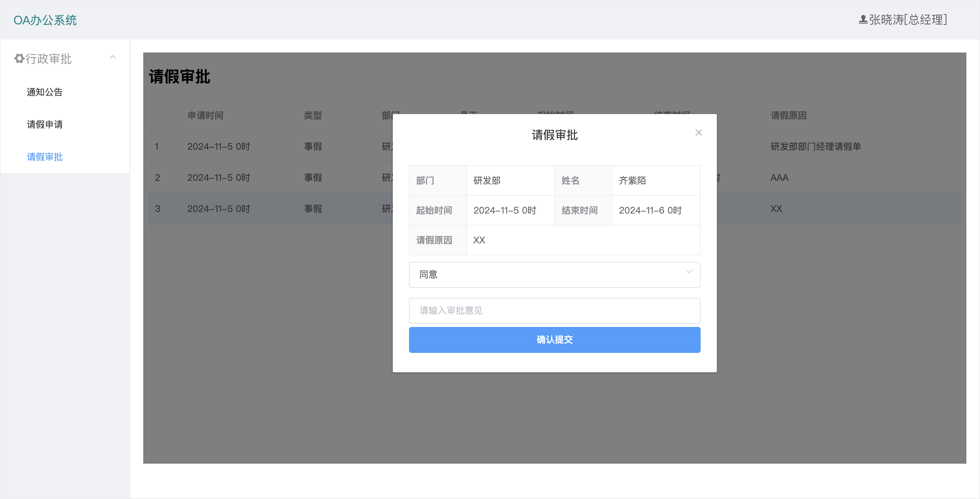The width and height of the screenshot is (980, 499).
Task: Click row number 2 in the table
Action: (x=157, y=178)
